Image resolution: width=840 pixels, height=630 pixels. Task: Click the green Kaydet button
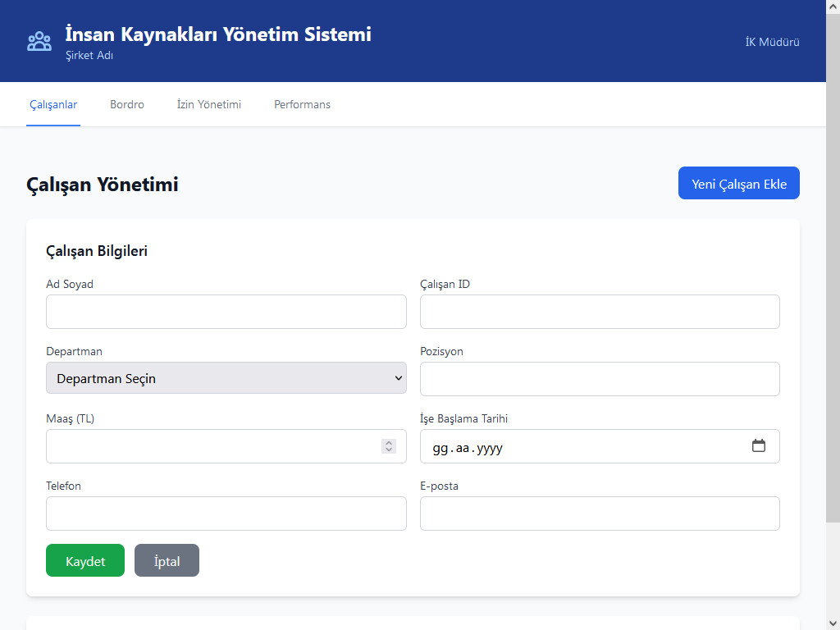coord(85,561)
